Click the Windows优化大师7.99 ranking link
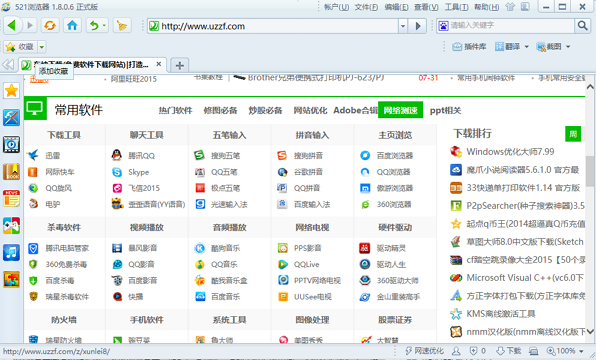The width and height of the screenshot is (596, 360). click(510, 152)
